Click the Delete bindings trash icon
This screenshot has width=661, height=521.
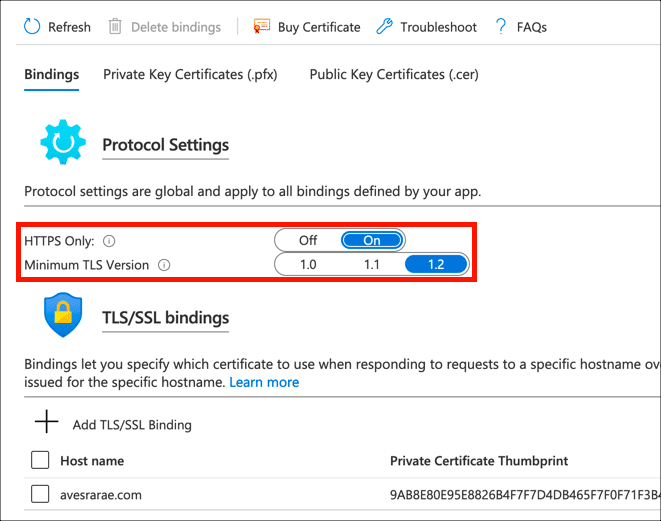[x=116, y=27]
